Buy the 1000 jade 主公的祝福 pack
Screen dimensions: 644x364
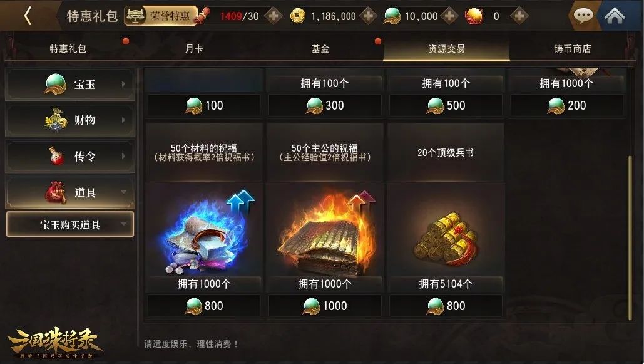[x=324, y=306]
